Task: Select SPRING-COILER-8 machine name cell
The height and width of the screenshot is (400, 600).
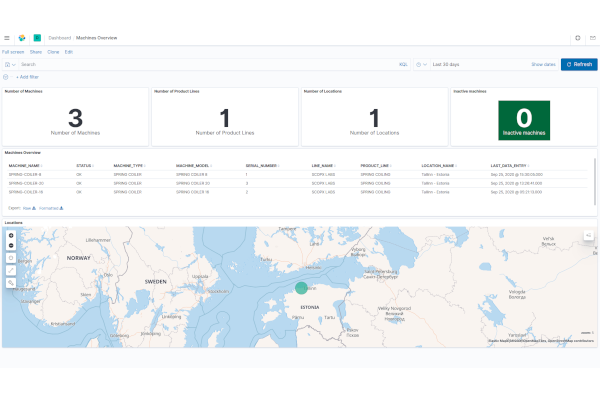Action: (25, 175)
